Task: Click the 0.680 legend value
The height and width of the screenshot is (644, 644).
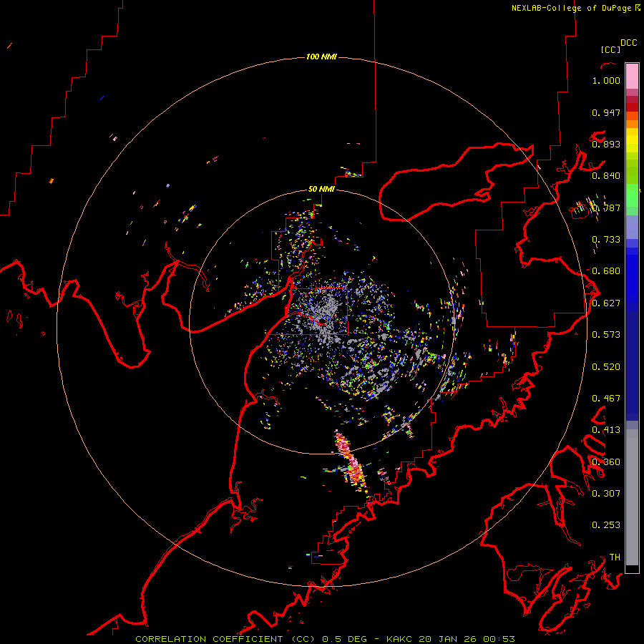Action: [x=606, y=271]
